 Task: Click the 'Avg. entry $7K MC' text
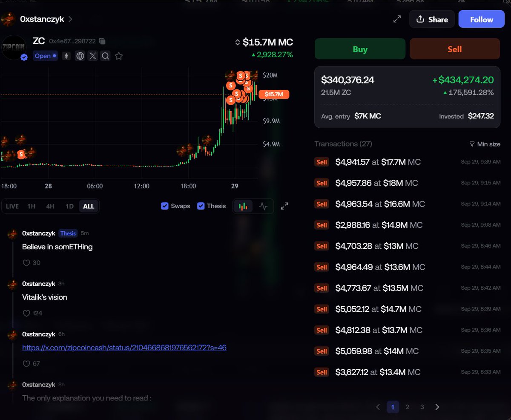click(x=351, y=116)
